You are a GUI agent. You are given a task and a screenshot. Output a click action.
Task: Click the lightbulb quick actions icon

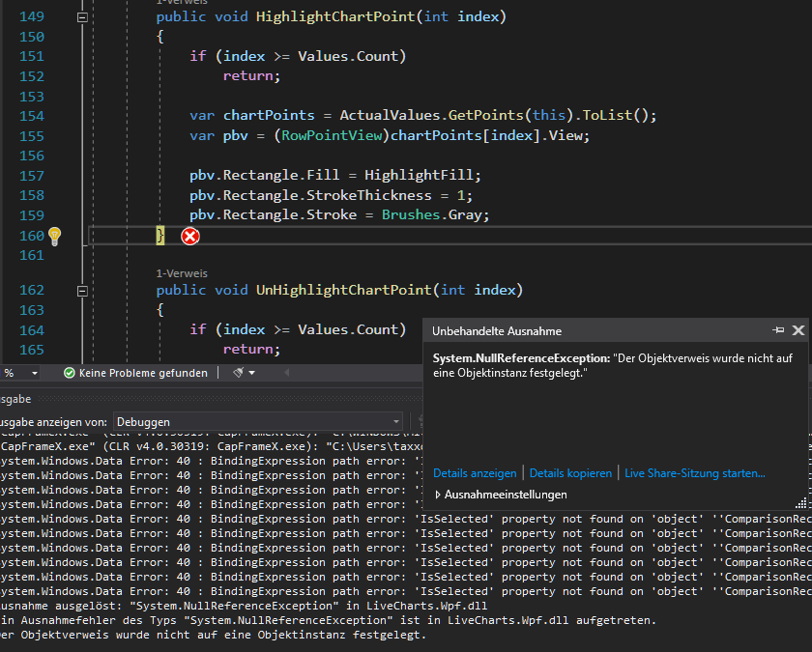(x=54, y=236)
